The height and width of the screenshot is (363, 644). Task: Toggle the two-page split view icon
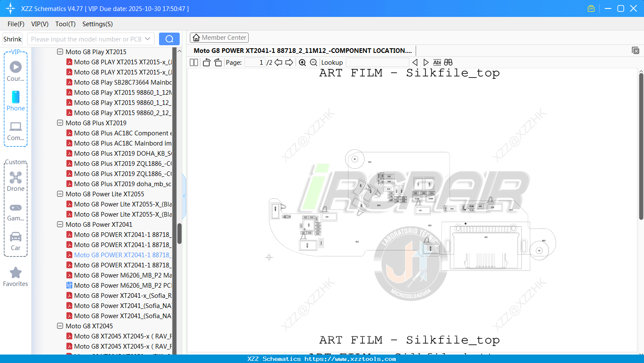point(194,63)
